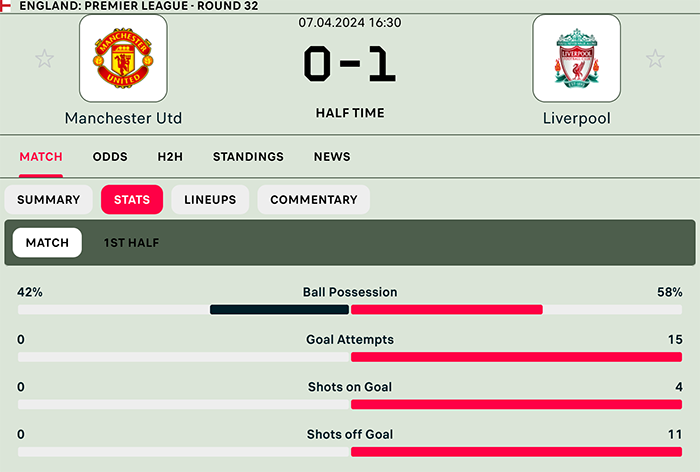
Task: Select the MATCH stats period toggle
Action: pyautogui.click(x=47, y=242)
